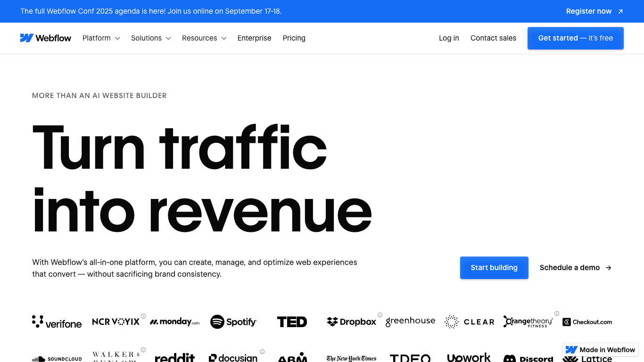The width and height of the screenshot is (644, 362).
Task: Select the Discord logo
Action: (528, 358)
